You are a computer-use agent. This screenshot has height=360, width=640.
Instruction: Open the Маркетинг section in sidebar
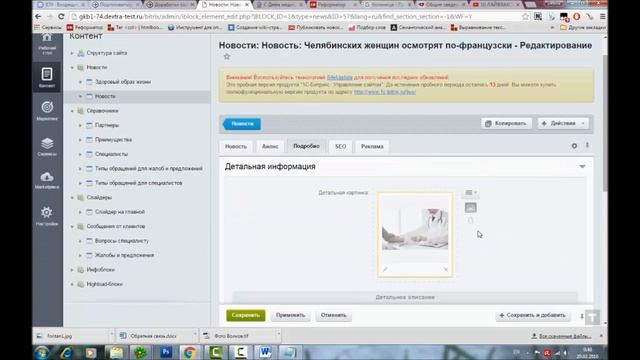point(47,111)
